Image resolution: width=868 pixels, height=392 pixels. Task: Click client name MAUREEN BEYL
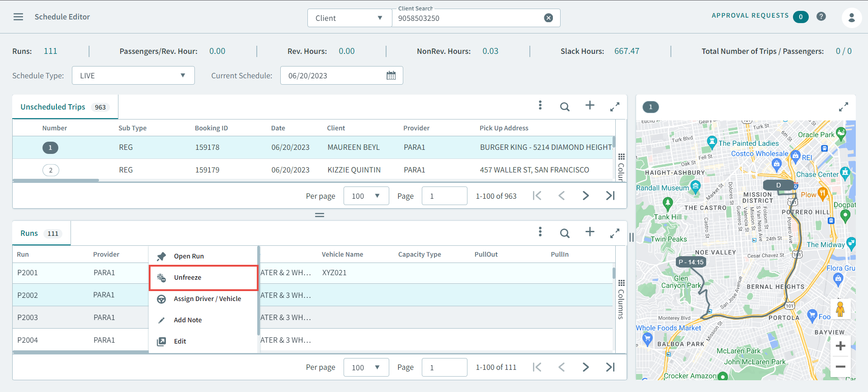pos(354,148)
